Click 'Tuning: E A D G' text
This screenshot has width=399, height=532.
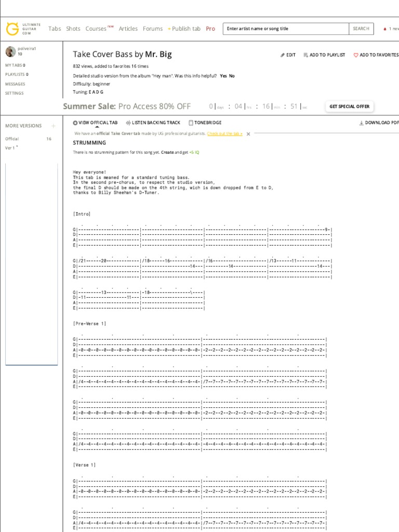point(88,92)
